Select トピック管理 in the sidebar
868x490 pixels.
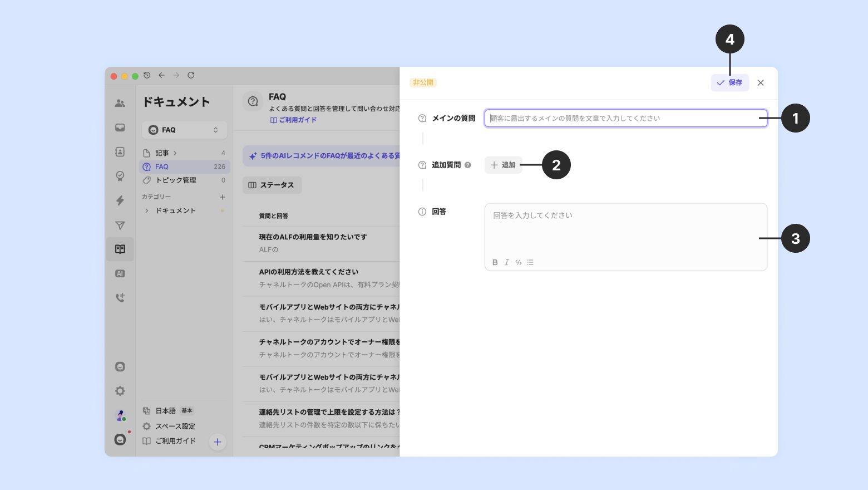coord(175,180)
